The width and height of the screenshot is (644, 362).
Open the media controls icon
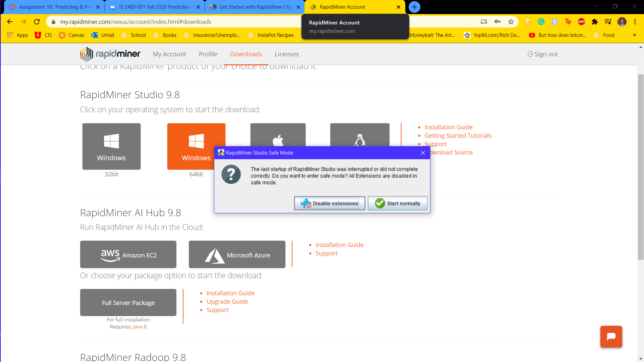(x=608, y=22)
